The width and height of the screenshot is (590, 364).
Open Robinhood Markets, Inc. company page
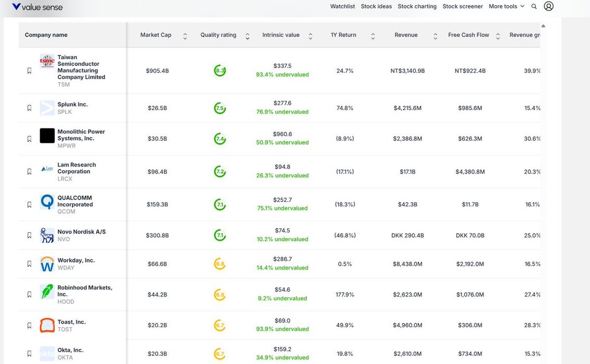[85, 291]
